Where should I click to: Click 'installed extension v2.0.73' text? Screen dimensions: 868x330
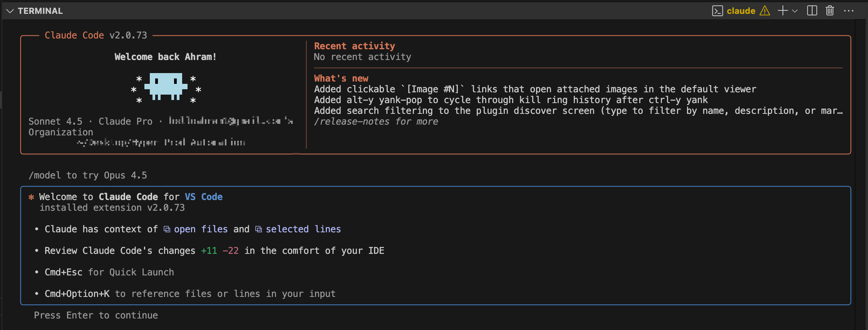coord(112,208)
